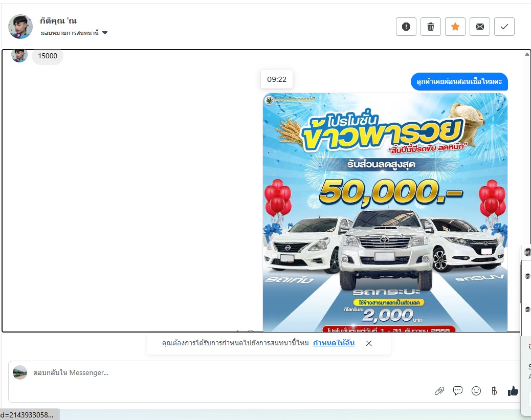Screen dimensions: 531x420
Task: Toggle the orange star follow-up icon
Action: [x=455, y=27]
